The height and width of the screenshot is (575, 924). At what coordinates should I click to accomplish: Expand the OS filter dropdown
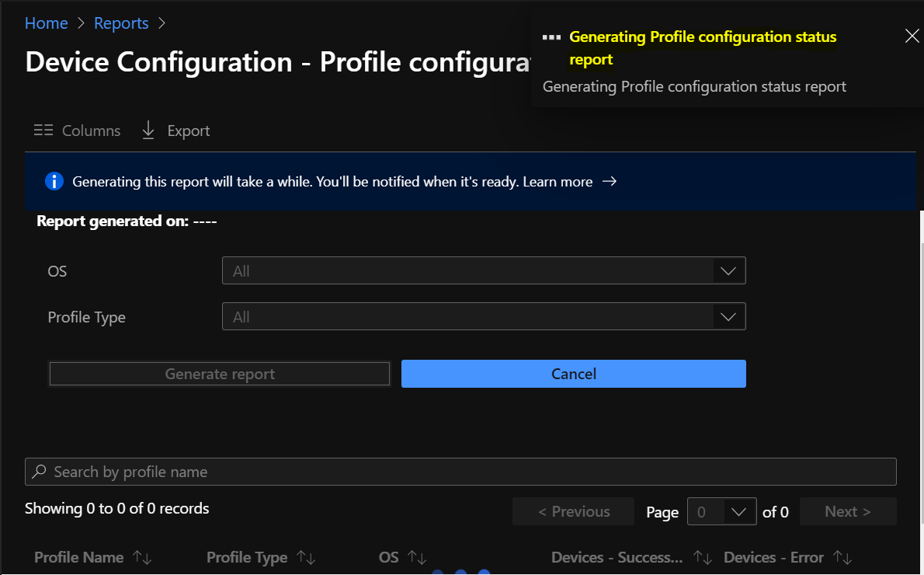(x=484, y=270)
